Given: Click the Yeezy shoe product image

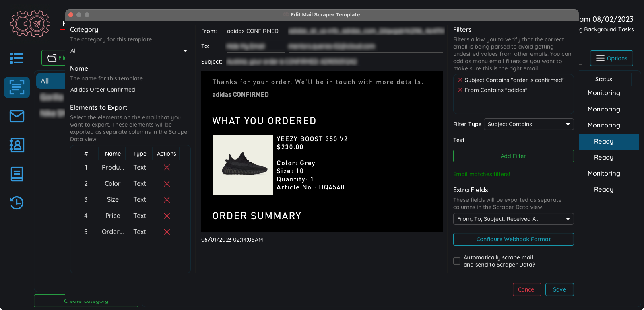Looking at the screenshot, I should [x=243, y=165].
